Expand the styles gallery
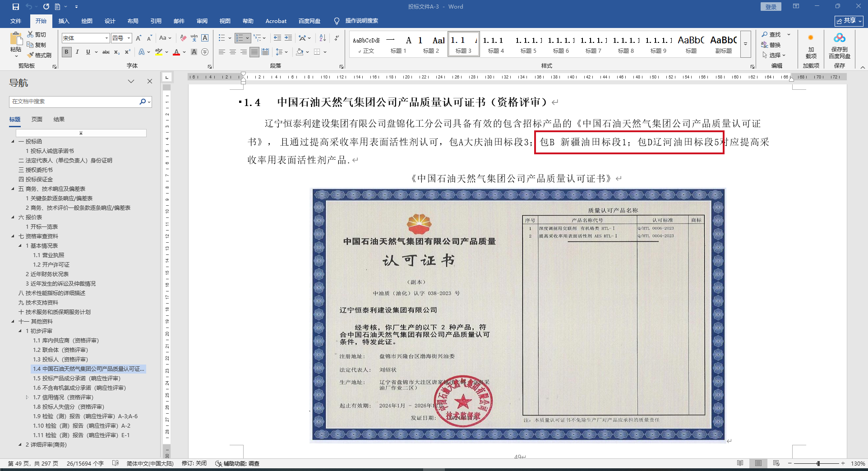Screen dimensions: 868x471 [746, 44]
